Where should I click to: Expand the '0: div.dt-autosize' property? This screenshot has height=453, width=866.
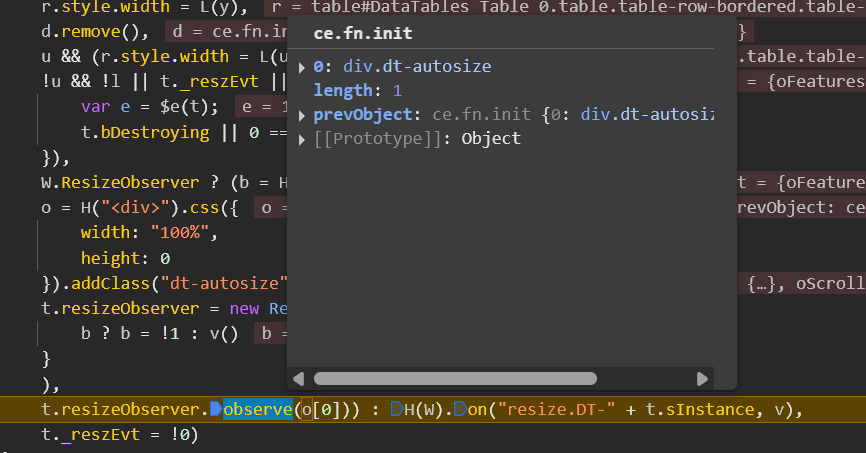tap(302, 67)
